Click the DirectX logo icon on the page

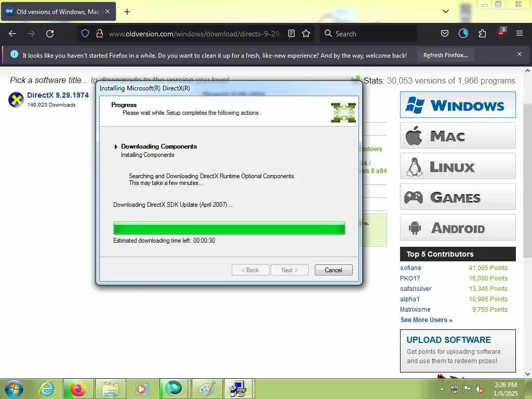[16, 99]
